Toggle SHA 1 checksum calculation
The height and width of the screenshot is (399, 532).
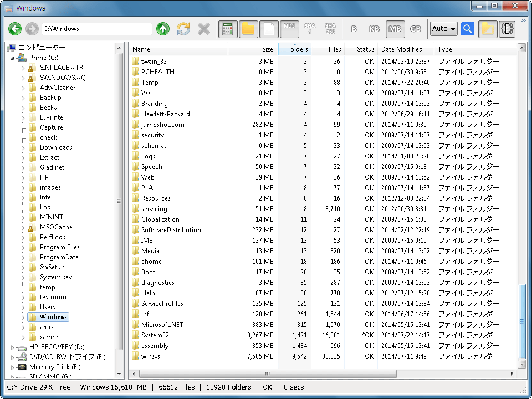(310, 29)
